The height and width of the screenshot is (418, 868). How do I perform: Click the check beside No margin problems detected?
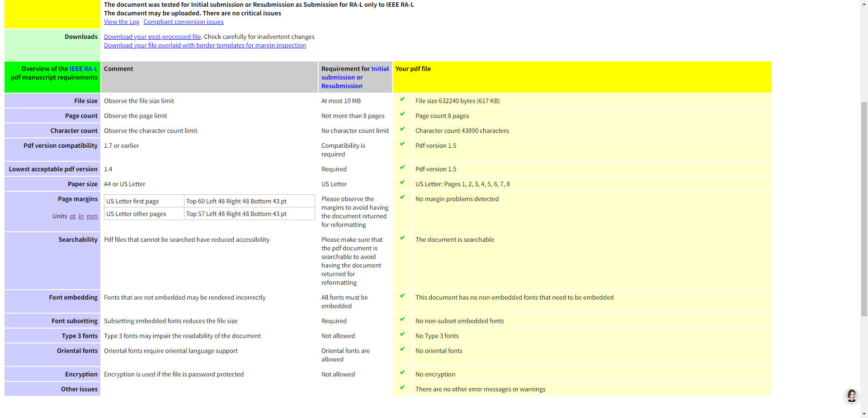tap(402, 197)
